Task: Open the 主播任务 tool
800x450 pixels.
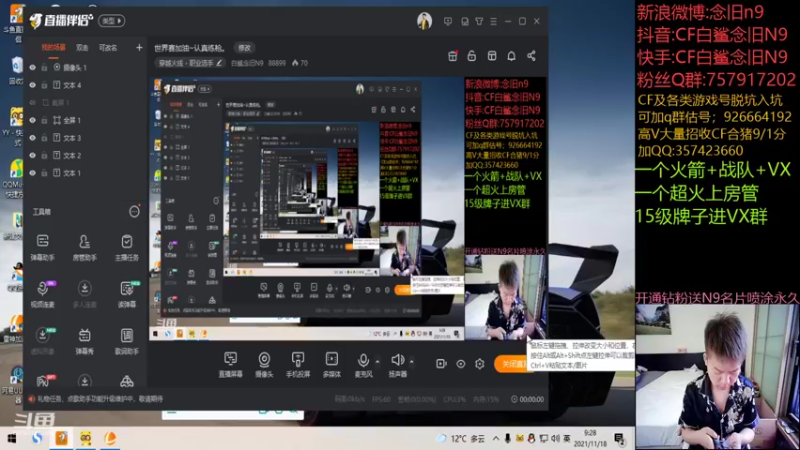Action: pyautogui.click(x=127, y=247)
